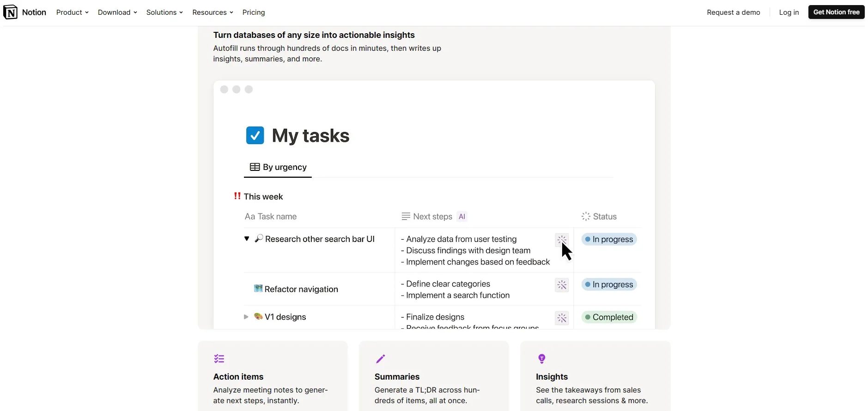Open the Resources dropdown menu
Screen dimensions: 868x411
212,12
